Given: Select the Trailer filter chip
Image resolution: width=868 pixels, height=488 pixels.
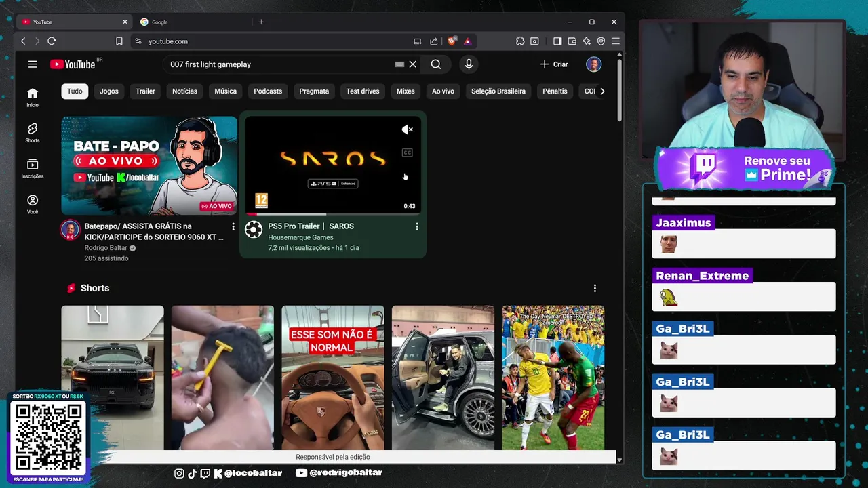Looking at the screenshot, I should 145,91.
